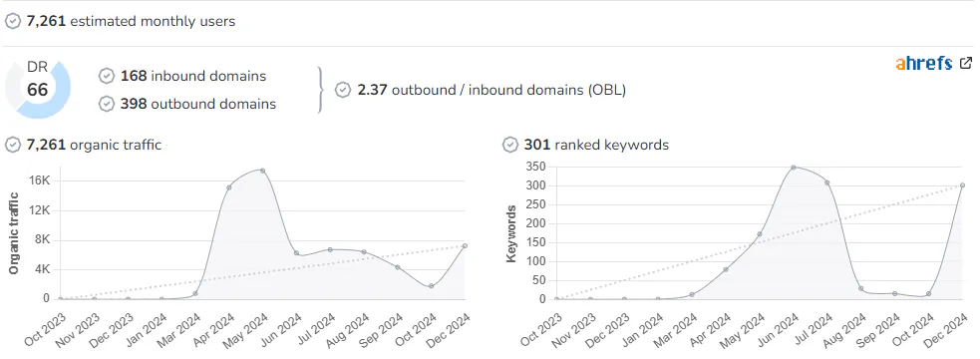980x359 pixels.
Task: Select the Aug 2024 point on keywords chart
Action: [x=860, y=288]
